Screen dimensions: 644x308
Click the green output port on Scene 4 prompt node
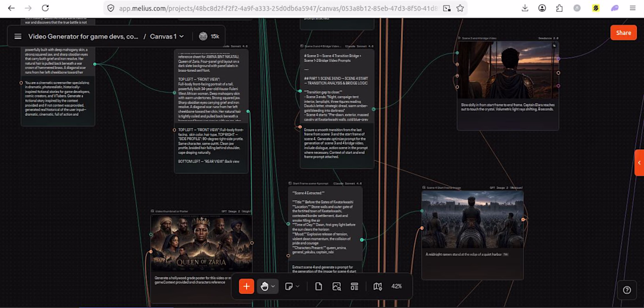pyautogui.click(x=361, y=240)
